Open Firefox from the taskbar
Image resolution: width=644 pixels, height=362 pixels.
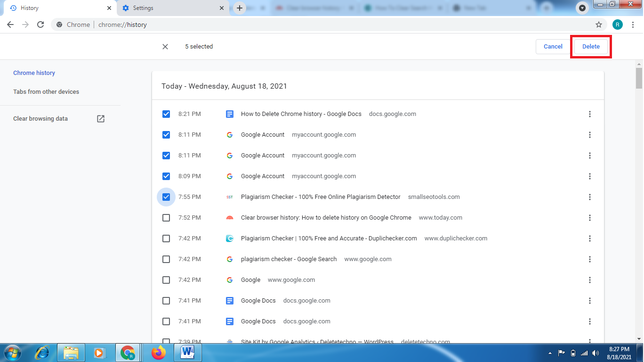(x=159, y=353)
